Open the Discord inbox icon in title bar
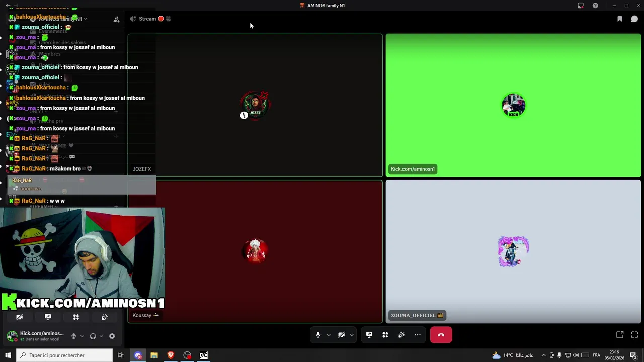This screenshot has width=644, height=362. (581, 6)
